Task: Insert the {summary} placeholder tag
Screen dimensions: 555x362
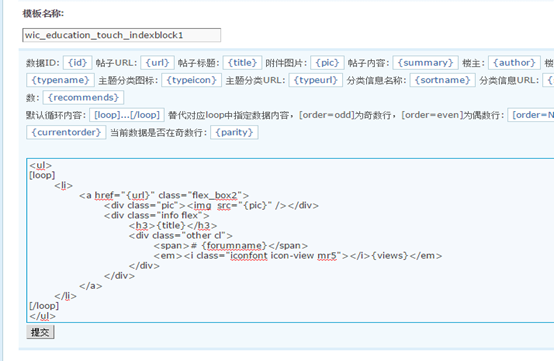Action: coord(425,63)
